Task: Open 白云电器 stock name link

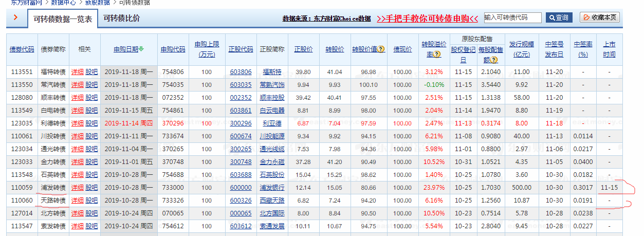Action: (272, 111)
